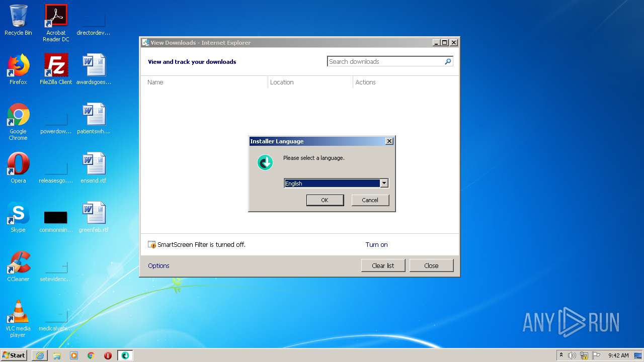Image resolution: width=644 pixels, height=362 pixels.
Task: Click Clear list in View Downloads
Action: coord(383,265)
